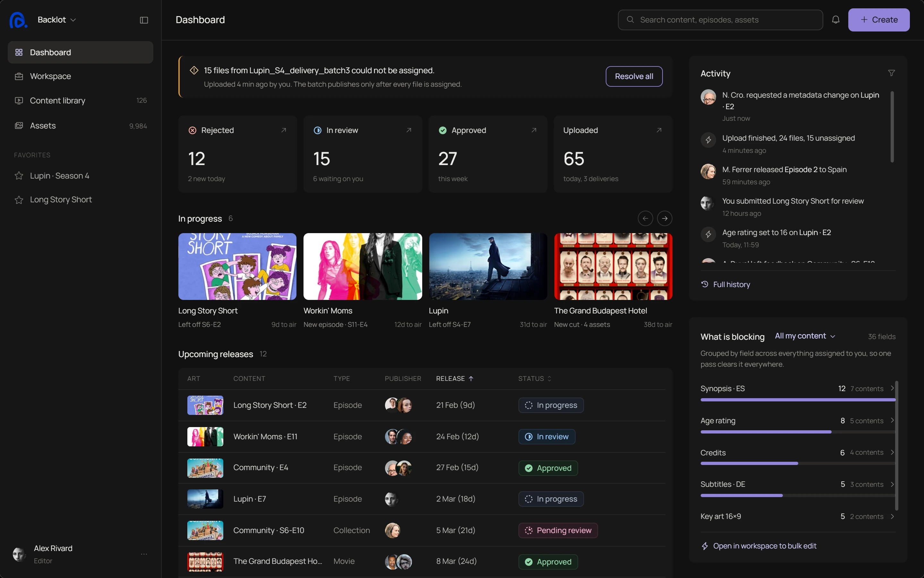Click In review status for Workin' Moms · E11

coord(547,437)
